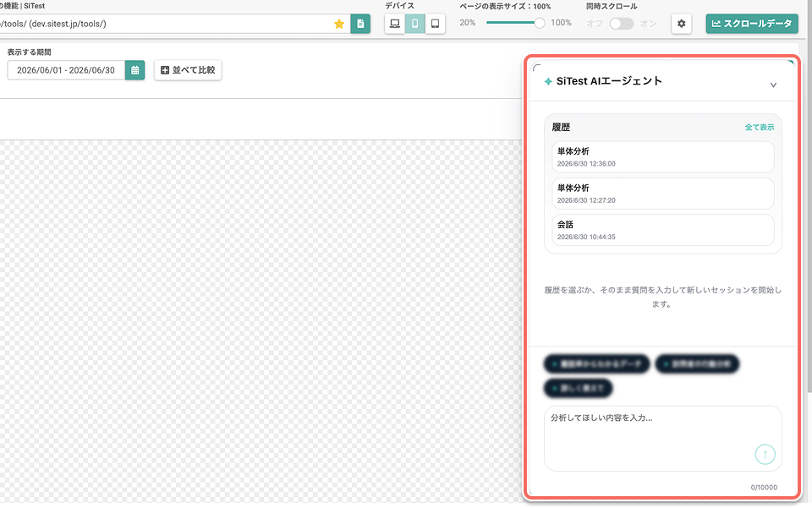The height and width of the screenshot is (508, 812).
Task: Click the send arrow icon in chat
Action: coord(765,455)
